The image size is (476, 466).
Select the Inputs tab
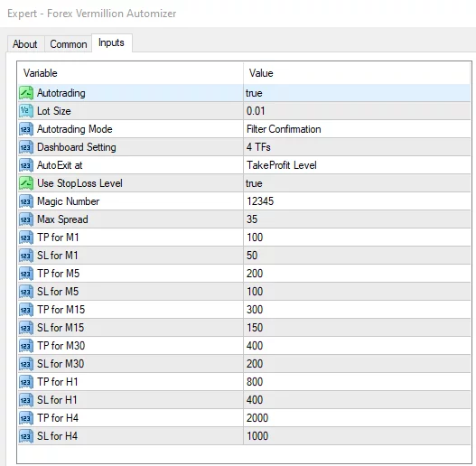pos(111,42)
